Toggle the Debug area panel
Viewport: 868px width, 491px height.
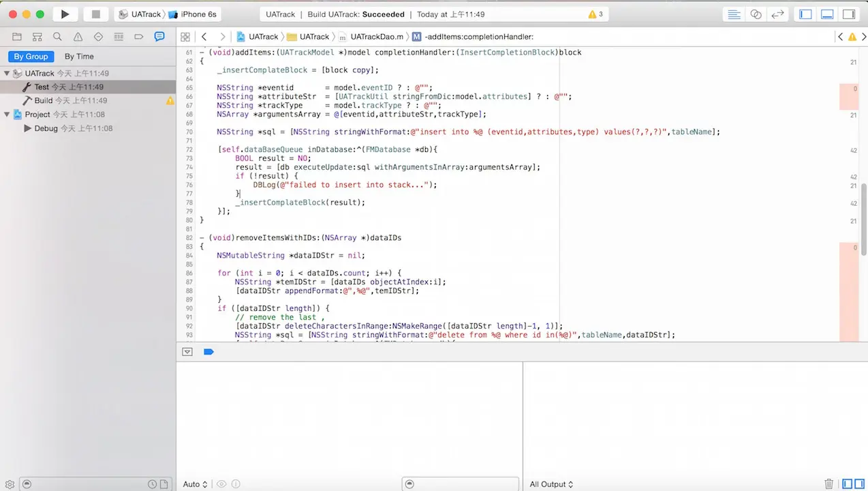pyautogui.click(x=827, y=14)
